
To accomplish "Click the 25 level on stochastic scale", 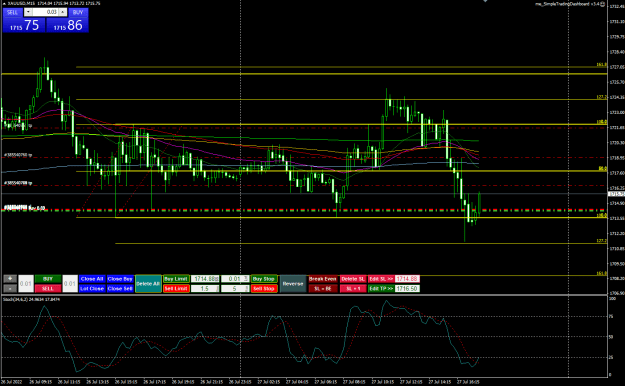I will tap(611, 357).
